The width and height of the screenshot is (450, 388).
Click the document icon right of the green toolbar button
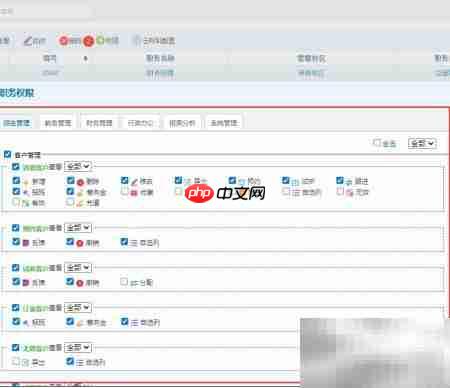coord(137,40)
